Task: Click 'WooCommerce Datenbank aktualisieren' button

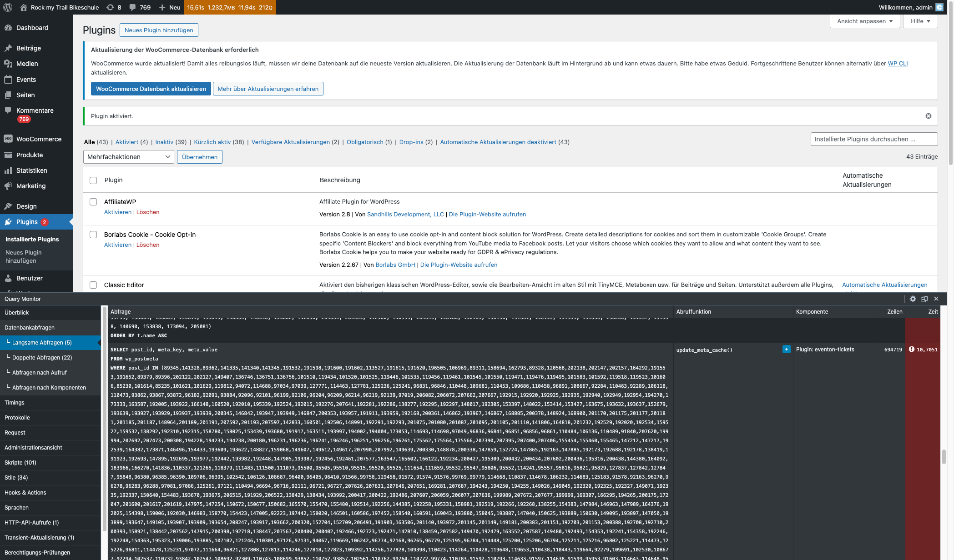Action: [x=151, y=89]
